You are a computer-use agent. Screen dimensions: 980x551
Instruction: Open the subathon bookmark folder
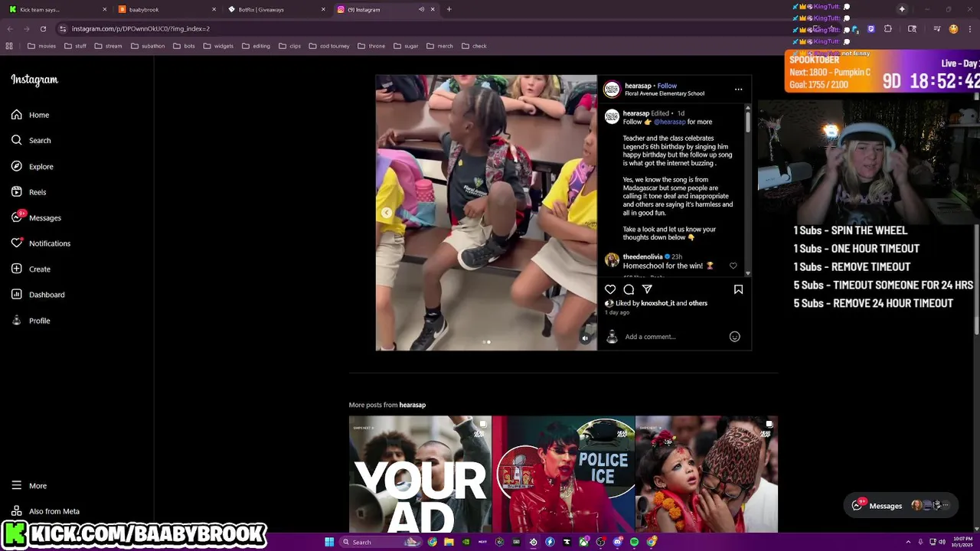148,46
